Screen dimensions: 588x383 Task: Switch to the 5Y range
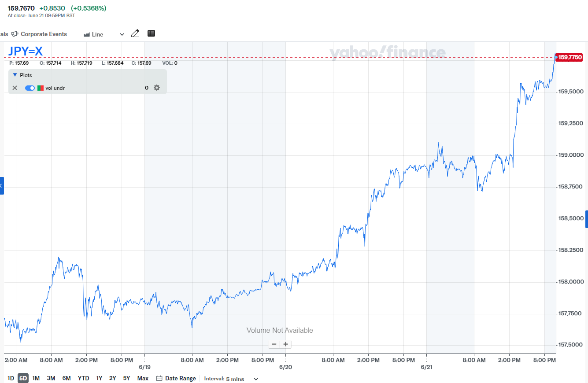pos(126,378)
